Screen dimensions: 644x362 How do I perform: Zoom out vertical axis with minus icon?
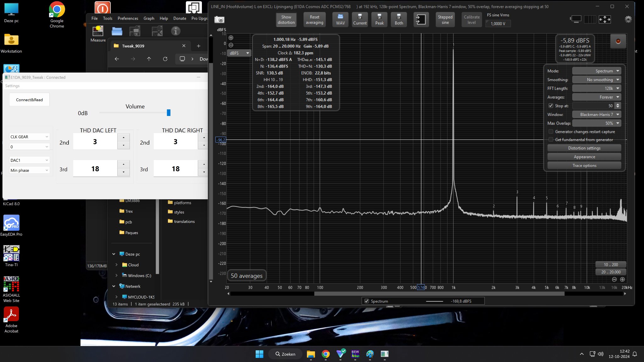(231, 45)
